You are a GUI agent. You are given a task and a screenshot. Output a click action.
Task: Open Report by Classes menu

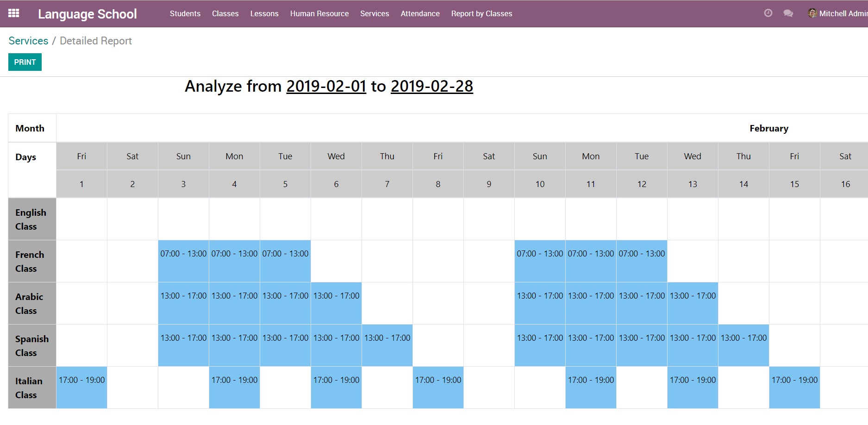tap(481, 14)
